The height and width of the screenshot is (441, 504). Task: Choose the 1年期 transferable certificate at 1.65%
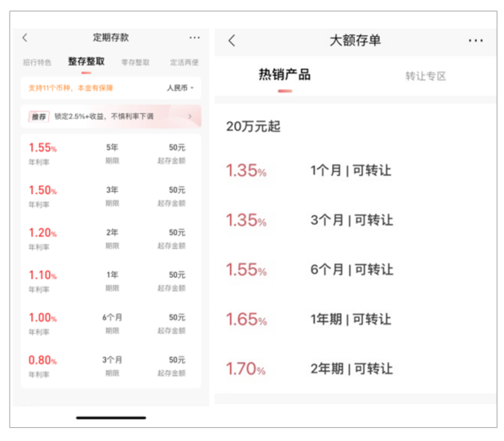pos(351,319)
